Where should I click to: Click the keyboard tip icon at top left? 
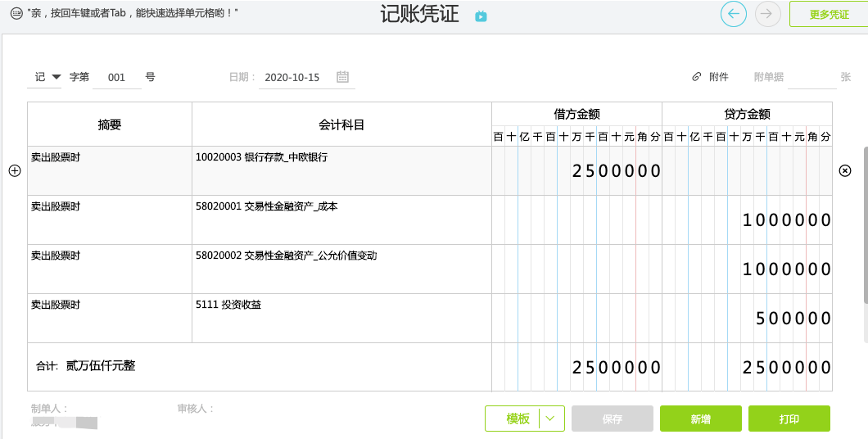(x=16, y=14)
